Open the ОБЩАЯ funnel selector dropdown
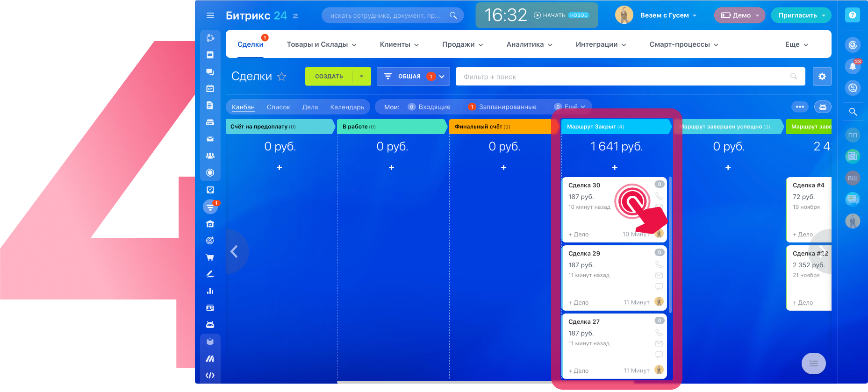The height and width of the screenshot is (392, 868). (413, 77)
